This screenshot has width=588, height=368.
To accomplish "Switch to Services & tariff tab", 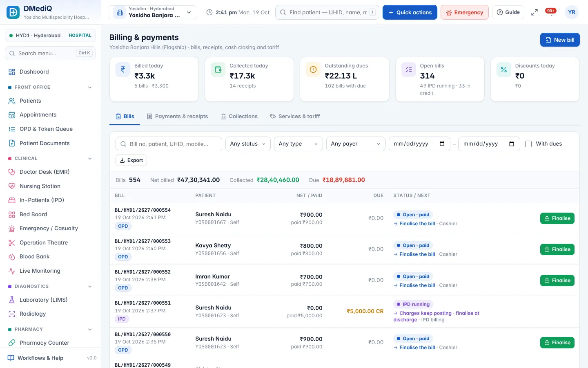I will (295, 117).
